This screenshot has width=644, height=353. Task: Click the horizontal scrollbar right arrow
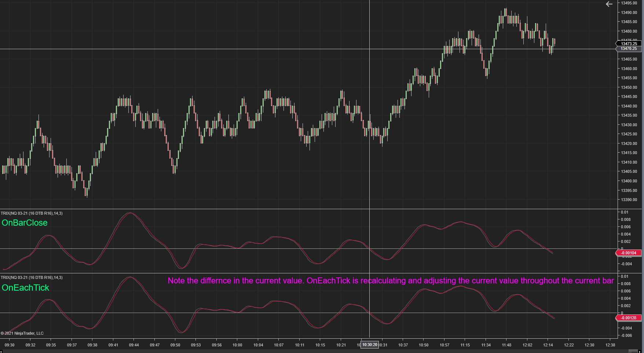point(640,352)
